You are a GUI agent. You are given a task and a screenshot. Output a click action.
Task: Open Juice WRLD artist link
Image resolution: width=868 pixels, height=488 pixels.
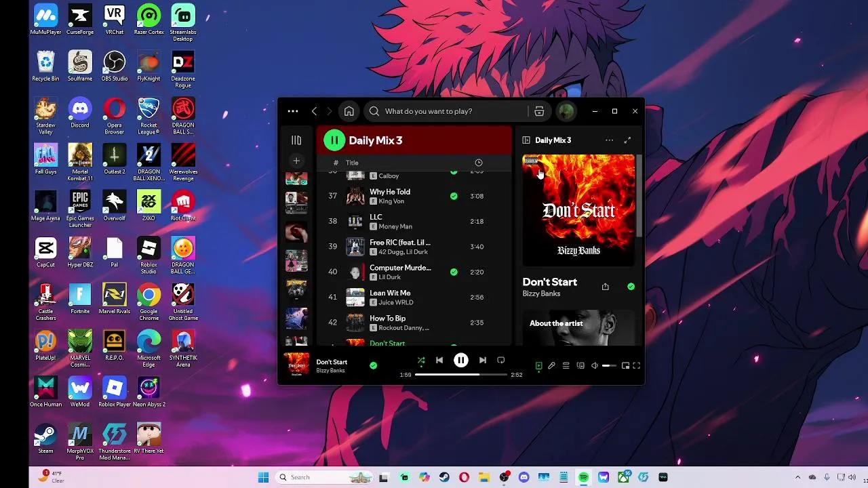(397, 302)
